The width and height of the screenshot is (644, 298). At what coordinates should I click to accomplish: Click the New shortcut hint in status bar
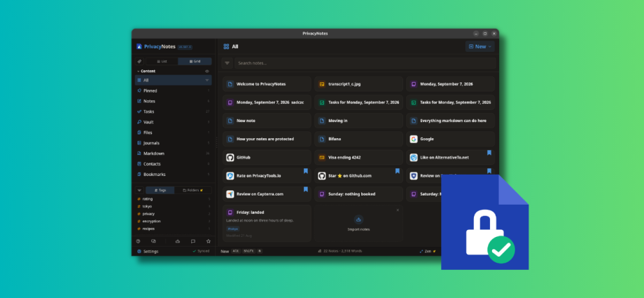pyautogui.click(x=241, y=251)
